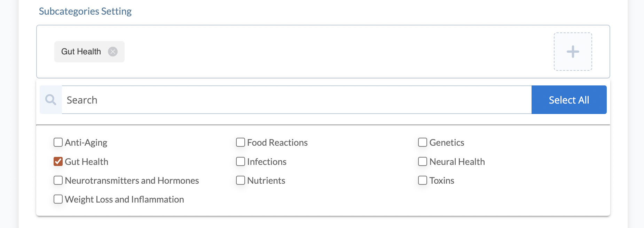Select the Neural Health checkbox
644x228 pixels.
coord(423,161)
